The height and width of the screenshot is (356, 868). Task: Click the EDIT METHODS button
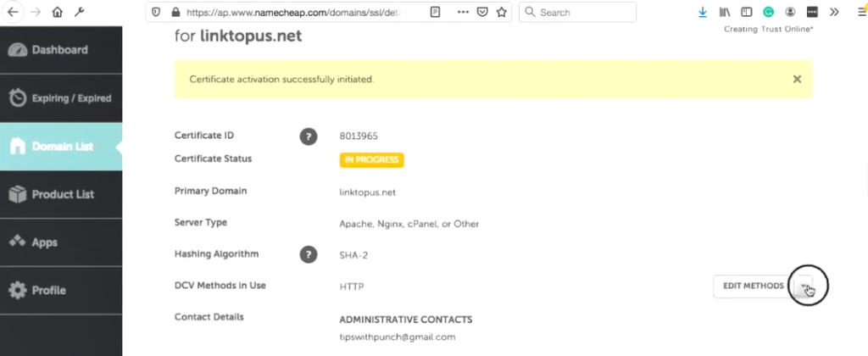[x=754, y=286]
